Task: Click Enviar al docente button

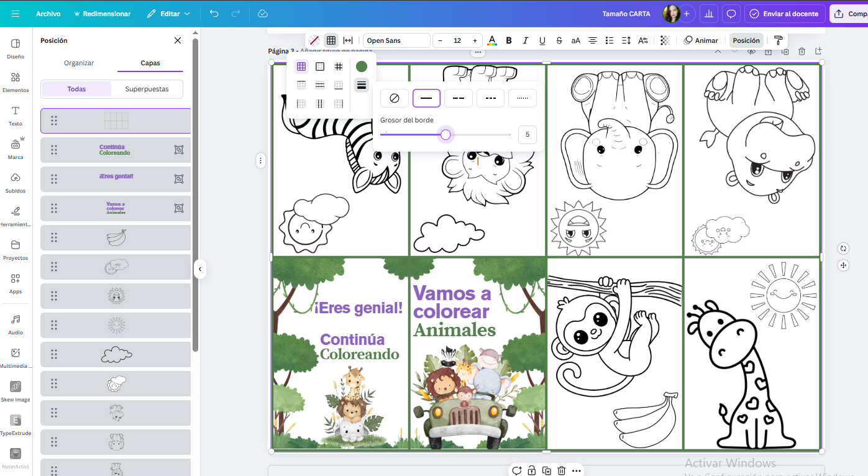Action: point(785,14)
